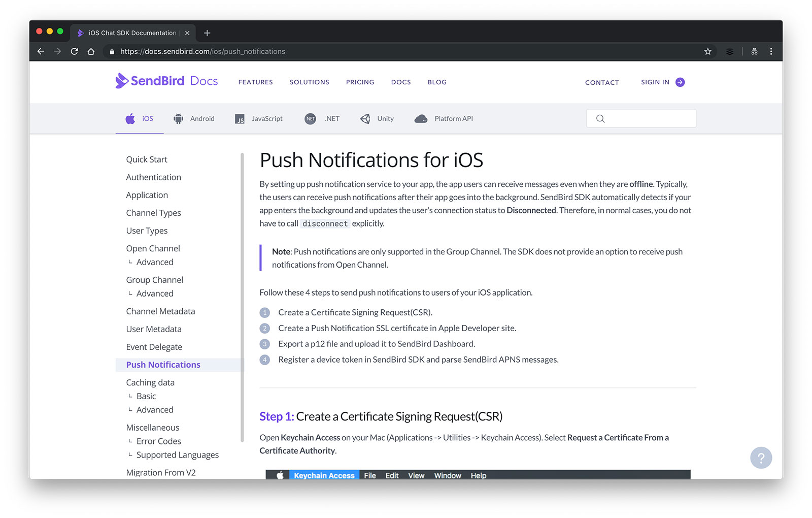Open DOCS in the top navigation
This screenshot has height=518, width=812.
coord(401,82)
